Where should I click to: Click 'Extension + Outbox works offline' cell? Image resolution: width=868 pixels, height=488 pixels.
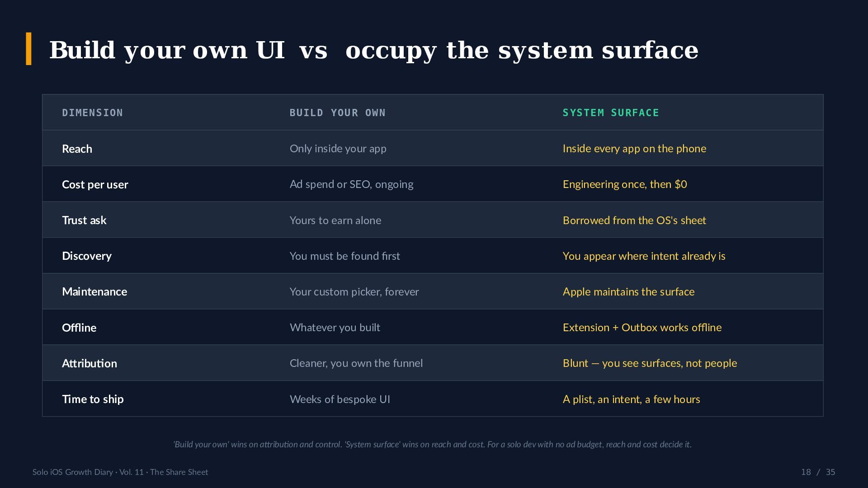pyautogui.click(x=642, y=327)
